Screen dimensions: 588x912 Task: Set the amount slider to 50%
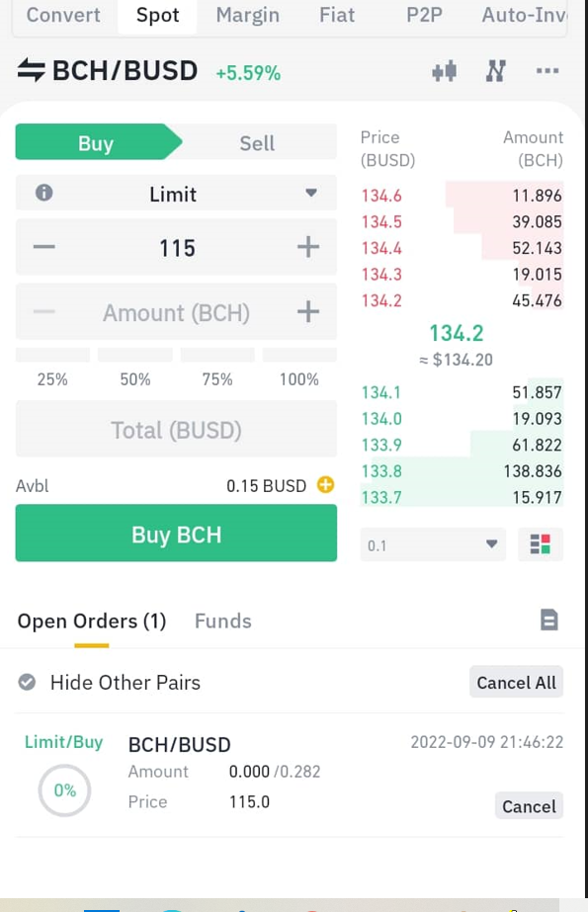click(x=135, y=366)
